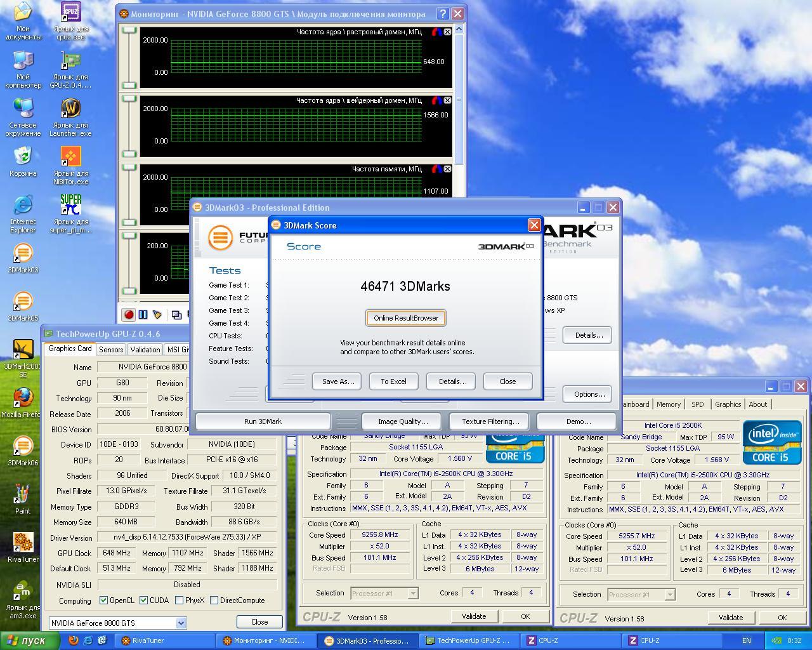
Task: Toggle the DirectCompute checkbox in GPU-Z
Action: (x=214, y=600)
